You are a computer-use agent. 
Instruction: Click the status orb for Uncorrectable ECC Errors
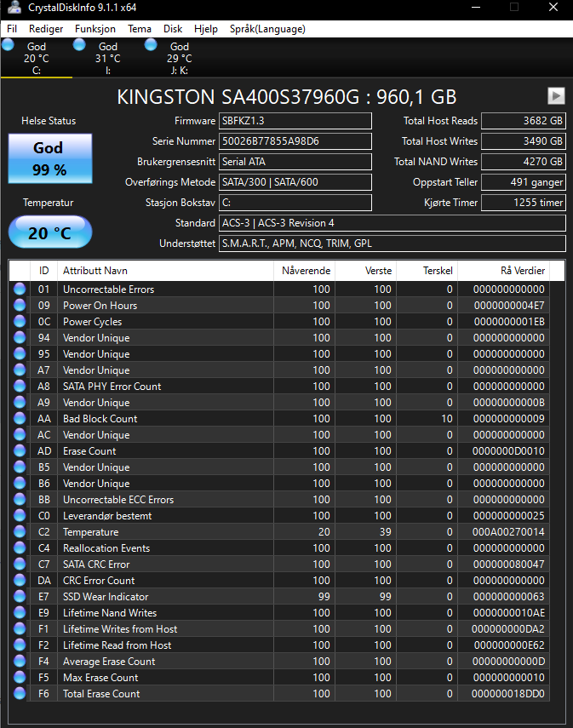click(x=20, y=499)
